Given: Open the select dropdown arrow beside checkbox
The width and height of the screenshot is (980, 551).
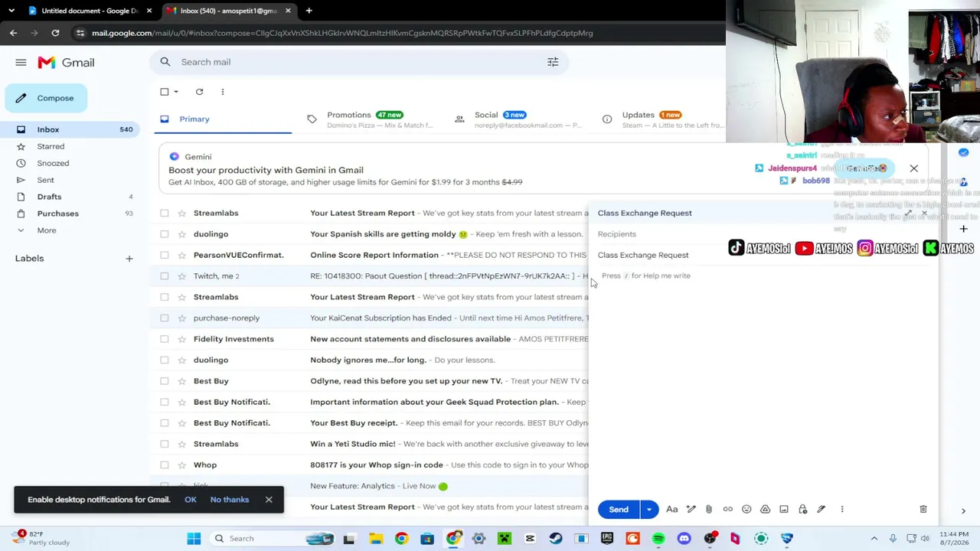Looking at the screenshot, I should coord(176,92).
